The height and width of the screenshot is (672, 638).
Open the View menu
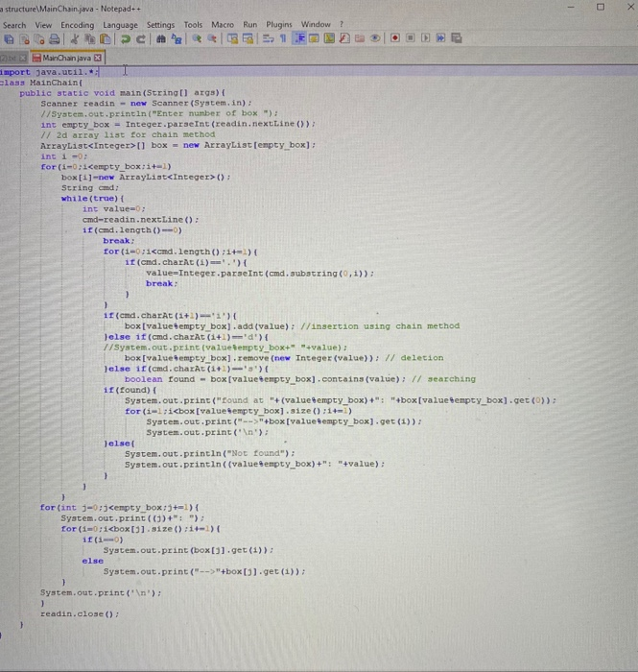coord(43,25)
